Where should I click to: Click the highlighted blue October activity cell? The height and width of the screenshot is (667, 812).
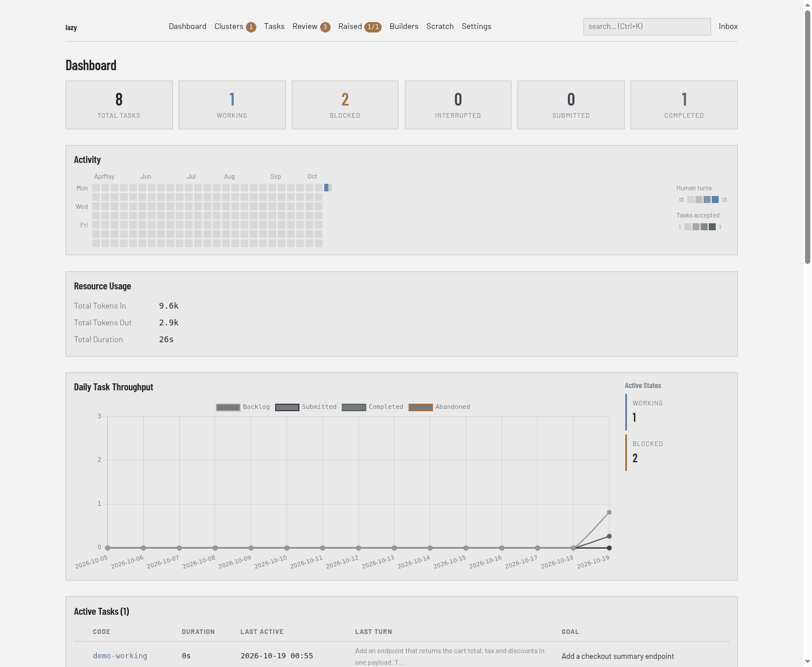[x=327, y=188]
